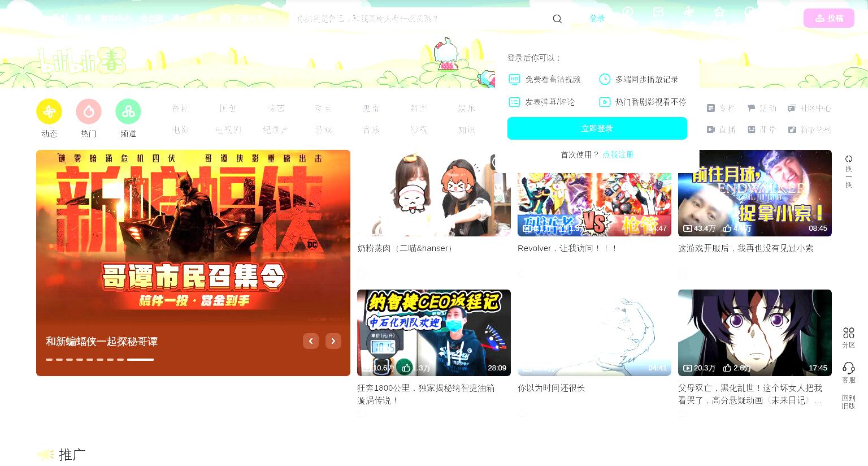Image resolution: width=868 pixels, height=466 pixels.
Task: Click the 活动 flag icon
Action: coord(752,108)
